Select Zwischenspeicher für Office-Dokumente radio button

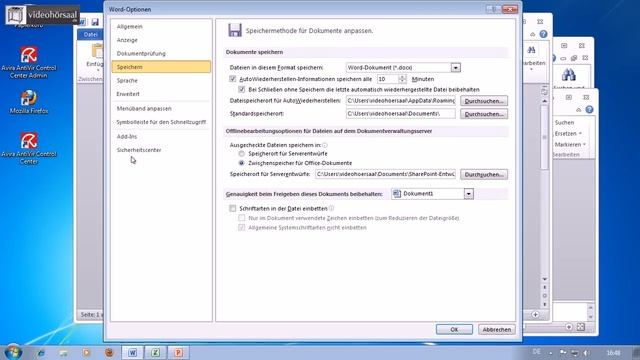click(x=242, y=163)
